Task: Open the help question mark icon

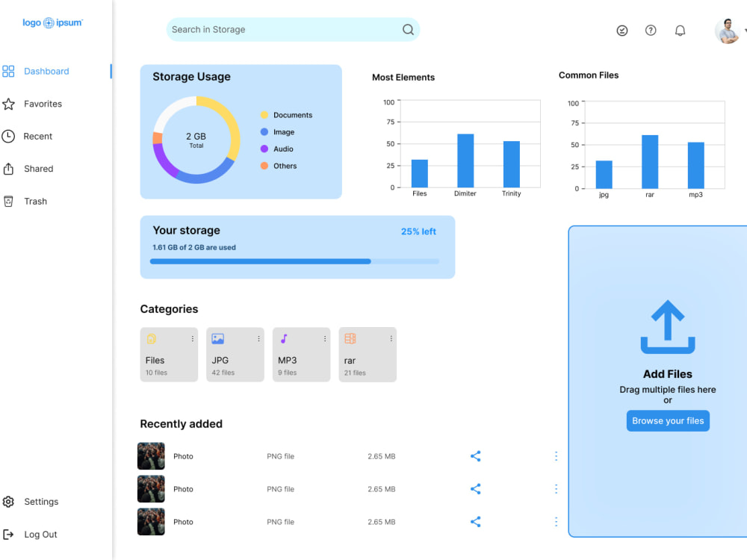Action: [651, 31]
